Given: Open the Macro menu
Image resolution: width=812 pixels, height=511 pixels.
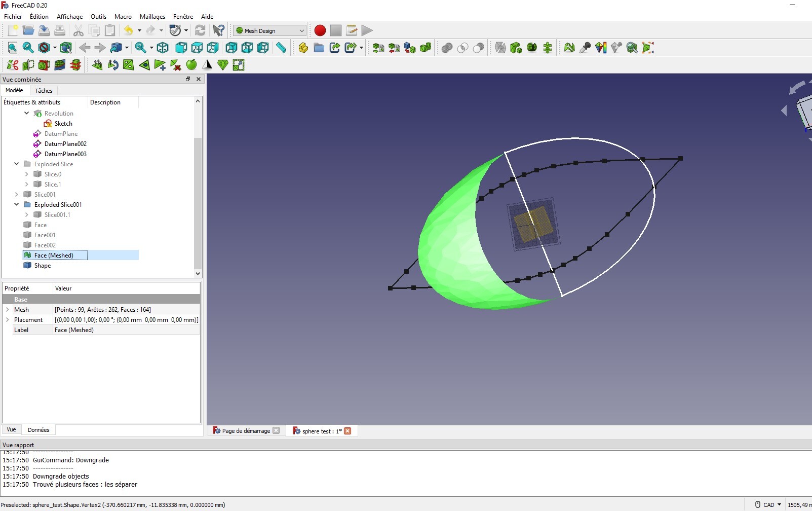Looking at the screenshot, I should pyautogui.click(x=123, y=16).
